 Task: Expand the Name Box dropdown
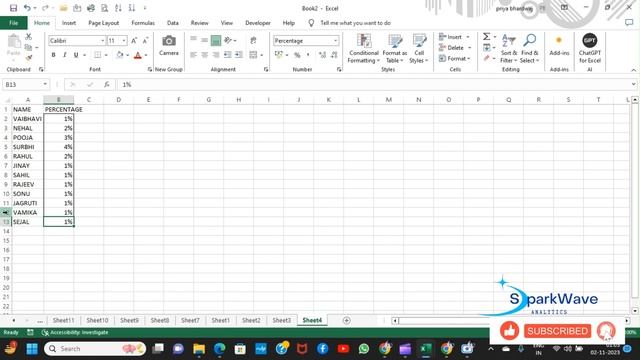tap(45, 84)
